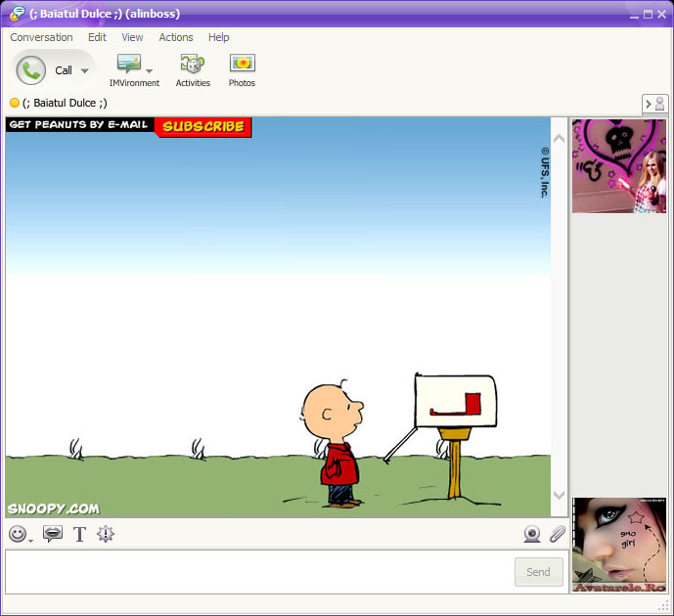This screenshot has width=674, height=616.
Task: Open the IMVironment picker icon
Action: pyautogui.click(x=129, y=64)
